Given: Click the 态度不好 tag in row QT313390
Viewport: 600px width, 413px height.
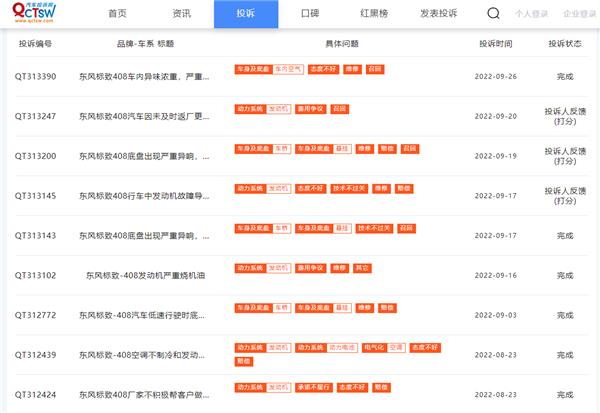Looking at the screenshot, I should pyautogui.click(x=323, y=69).
